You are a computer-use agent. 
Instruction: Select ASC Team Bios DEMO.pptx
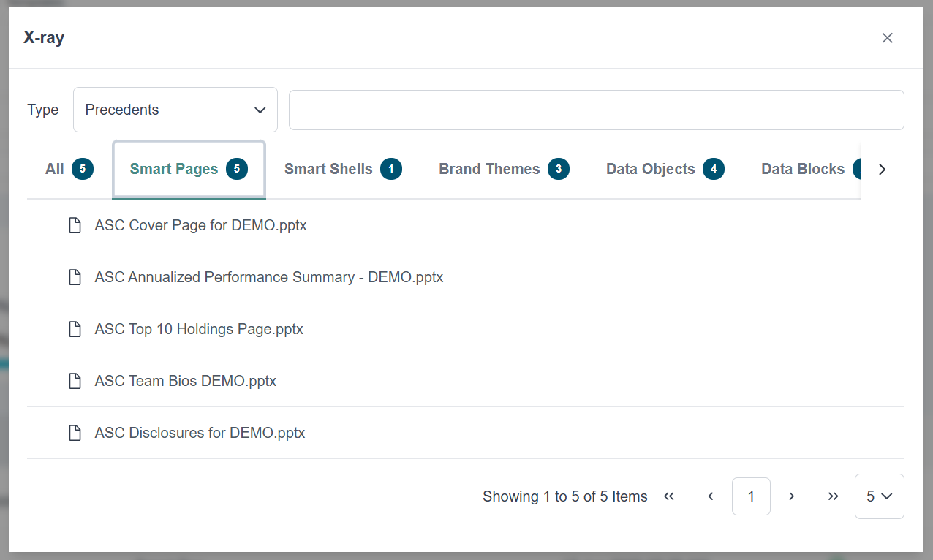(186, 381)
